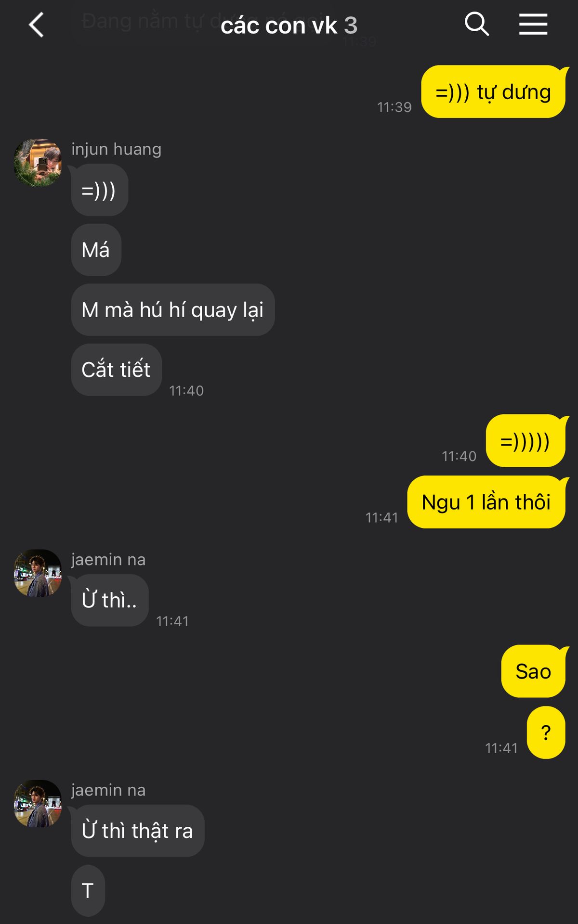Tap the group title 'các con vk 3'

[x=289, y=26]
